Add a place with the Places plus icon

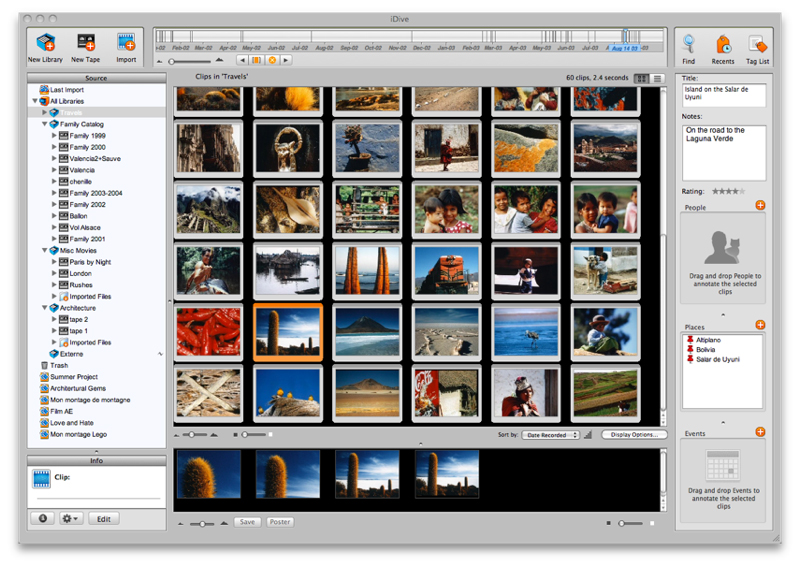[760, 325]
